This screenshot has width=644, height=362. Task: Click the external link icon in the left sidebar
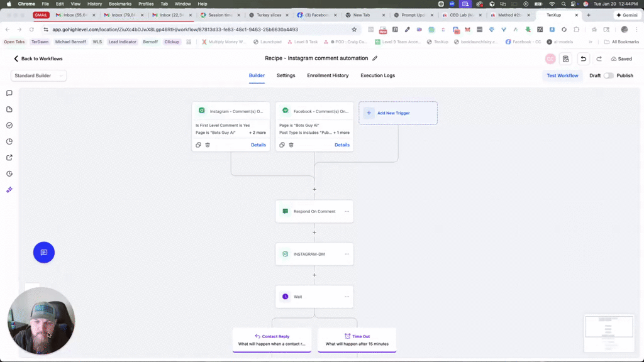[9, 158]
